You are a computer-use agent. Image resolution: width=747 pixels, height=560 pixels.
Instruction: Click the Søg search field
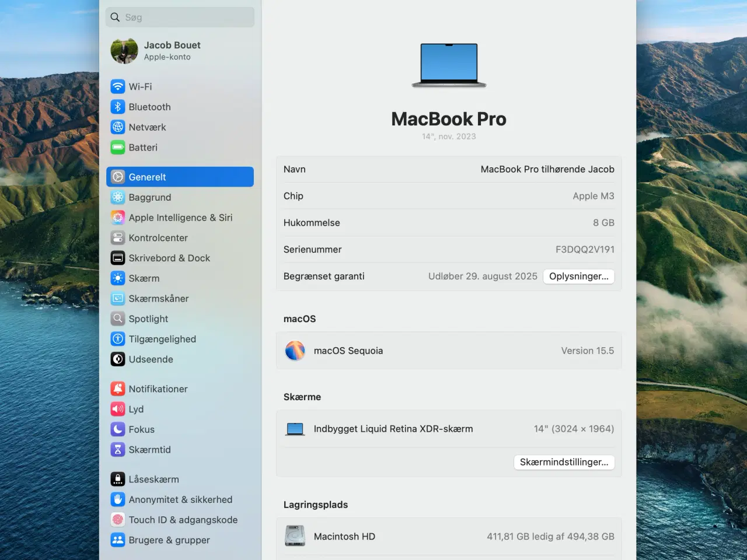(x=180, y=17)
